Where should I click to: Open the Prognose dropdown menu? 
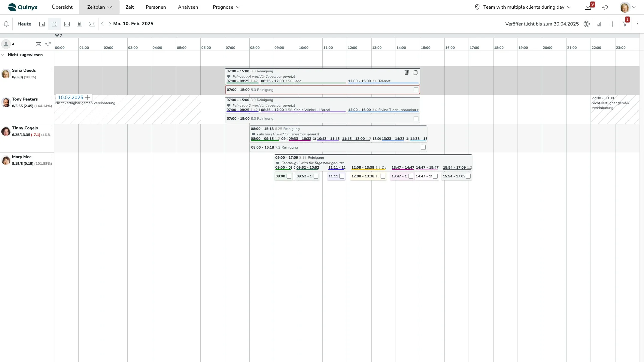(x=226, y=7)
